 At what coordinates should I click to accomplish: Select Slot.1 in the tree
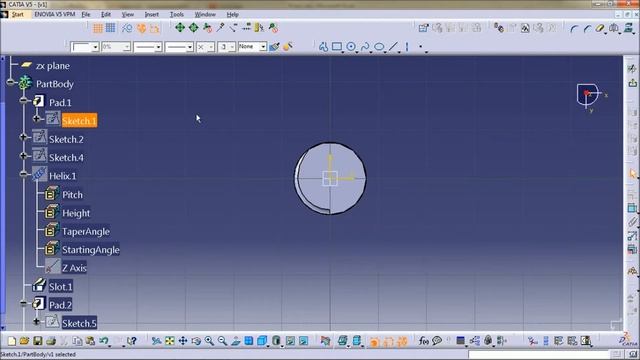(x=60, y=287)
